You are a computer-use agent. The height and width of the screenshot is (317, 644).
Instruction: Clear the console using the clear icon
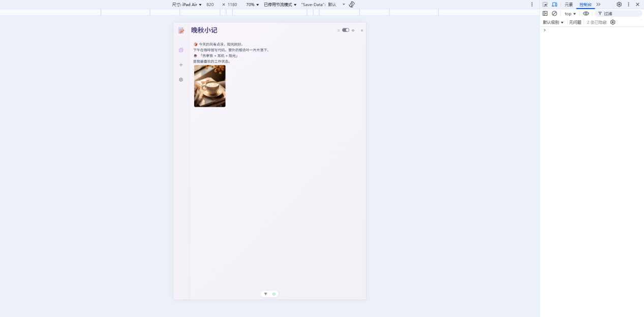click(555, 13)
